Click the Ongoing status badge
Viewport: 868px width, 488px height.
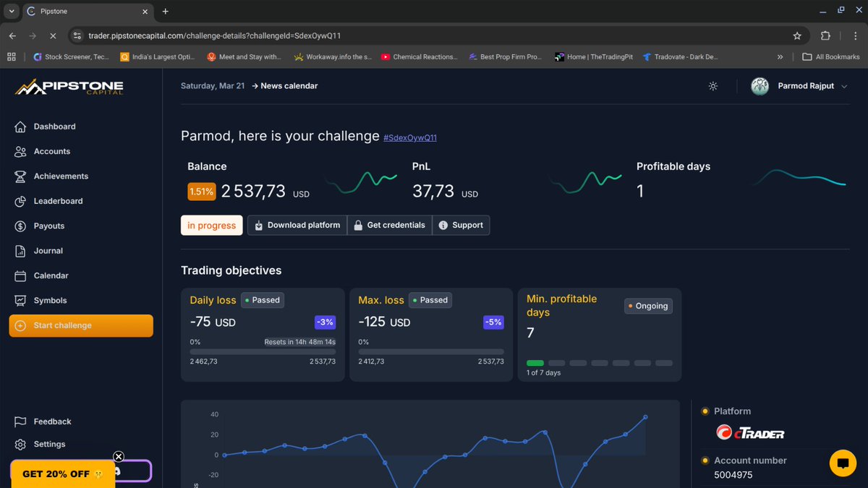(x=648, y=306)
